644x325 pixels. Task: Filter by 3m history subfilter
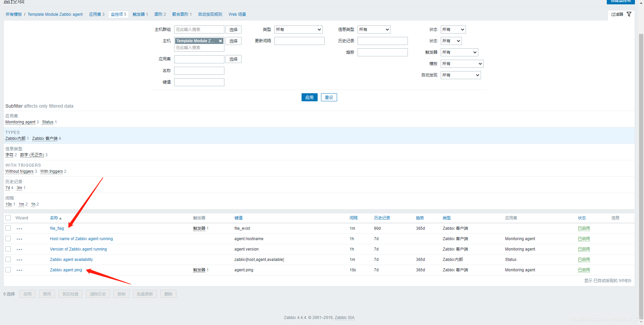(19, 188)
